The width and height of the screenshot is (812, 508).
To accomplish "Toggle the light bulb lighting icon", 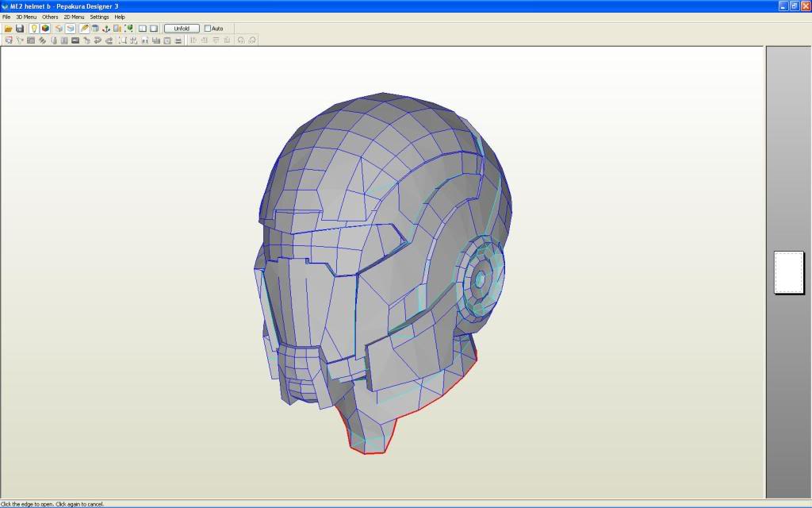I will tap(33, 29).
